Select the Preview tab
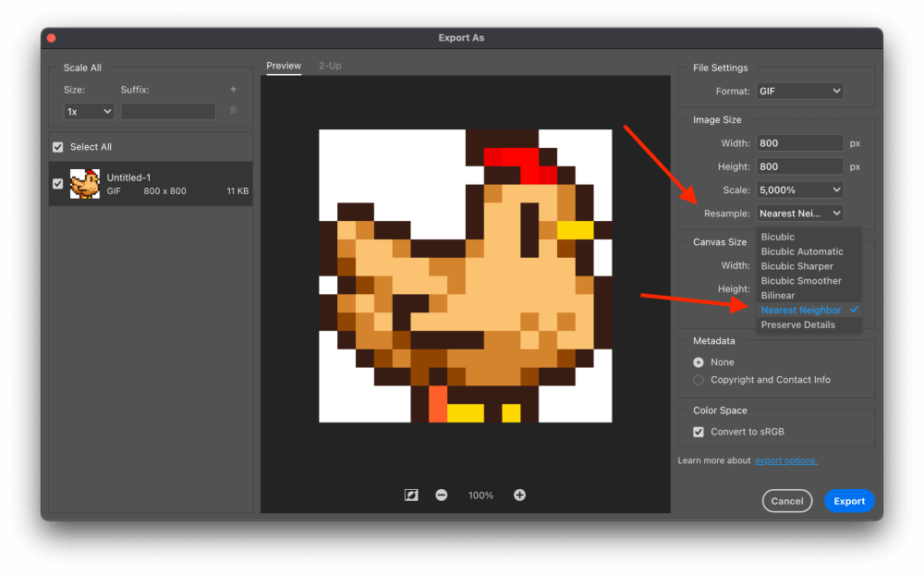924x575 pixels. [x=284, y=66]
